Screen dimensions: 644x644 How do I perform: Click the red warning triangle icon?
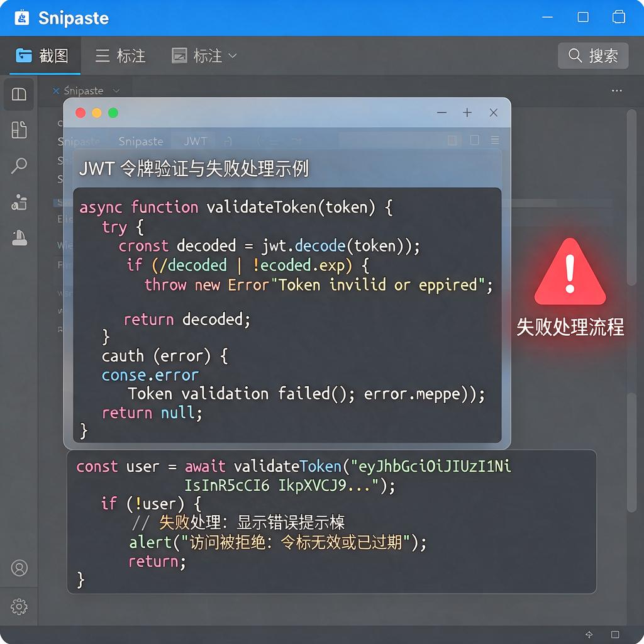click(x=570, y=272)
